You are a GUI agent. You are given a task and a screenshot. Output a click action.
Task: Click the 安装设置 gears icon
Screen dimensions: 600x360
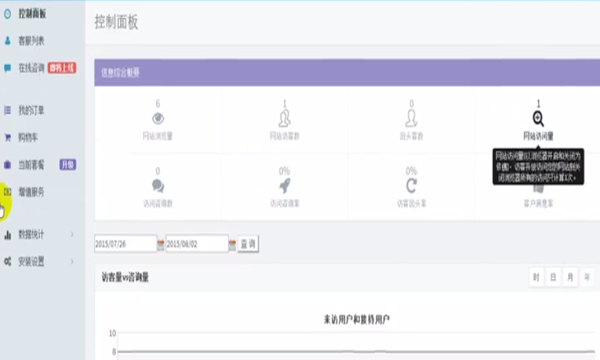coord(8,262)
